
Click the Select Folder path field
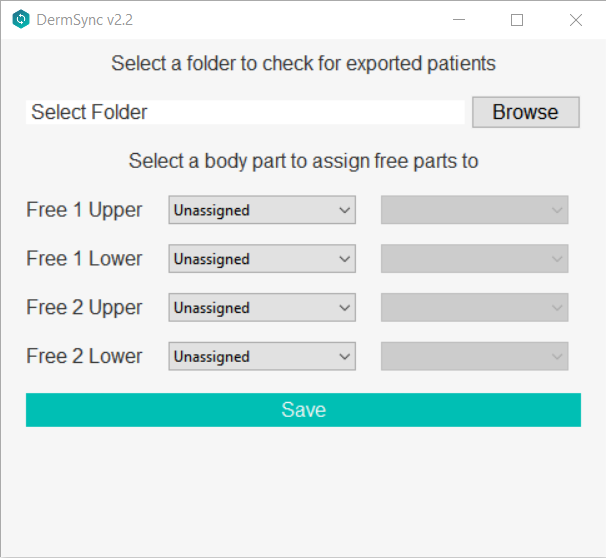click(246, 112)
